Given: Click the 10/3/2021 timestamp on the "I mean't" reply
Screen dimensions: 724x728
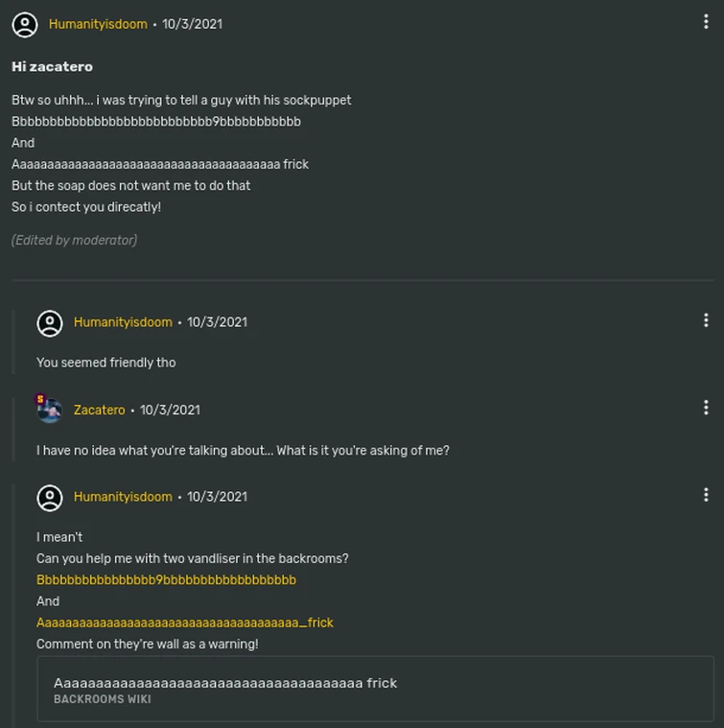Looking at the screenshot, I should (217, 497).
